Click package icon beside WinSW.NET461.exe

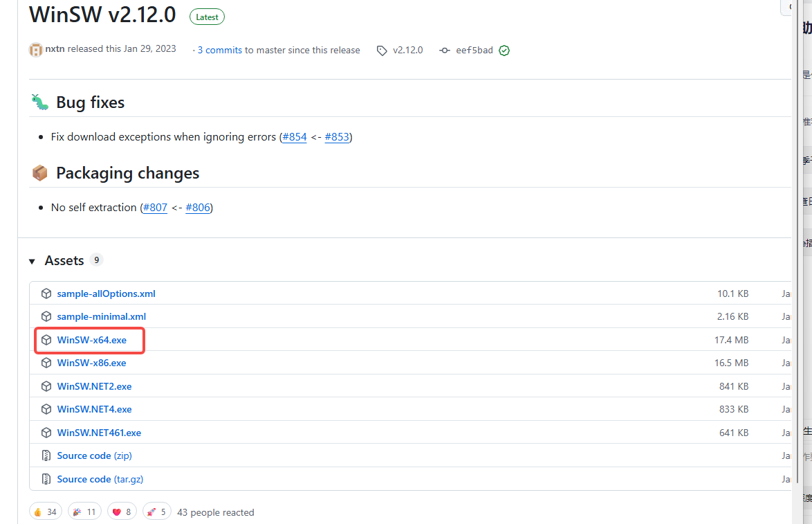(46, 432)
